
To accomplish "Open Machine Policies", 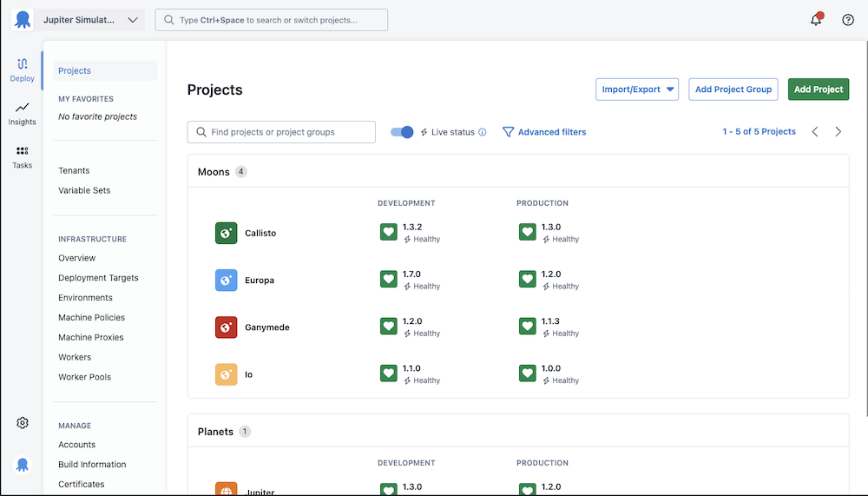I will point(91,318).
